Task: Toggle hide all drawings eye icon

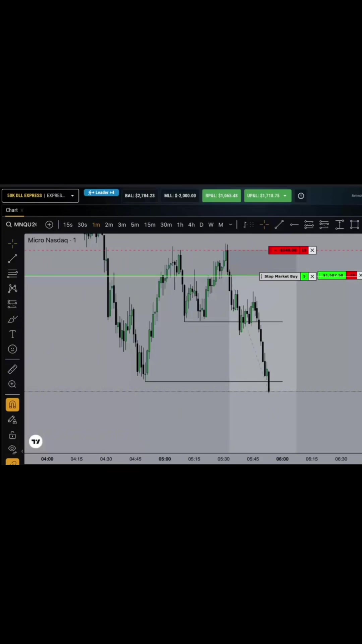Action: (x=12, y=449)
